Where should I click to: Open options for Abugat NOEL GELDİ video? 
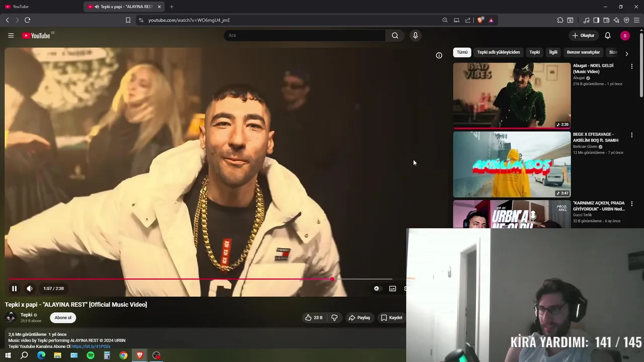pos(631,66)
